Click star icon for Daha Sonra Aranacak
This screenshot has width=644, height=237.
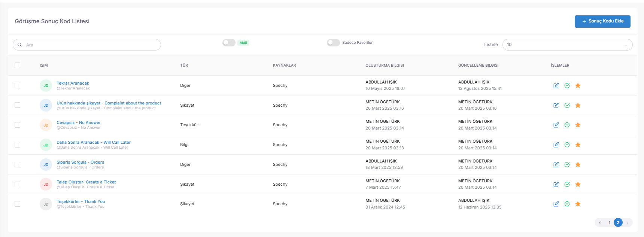point(578,145)
